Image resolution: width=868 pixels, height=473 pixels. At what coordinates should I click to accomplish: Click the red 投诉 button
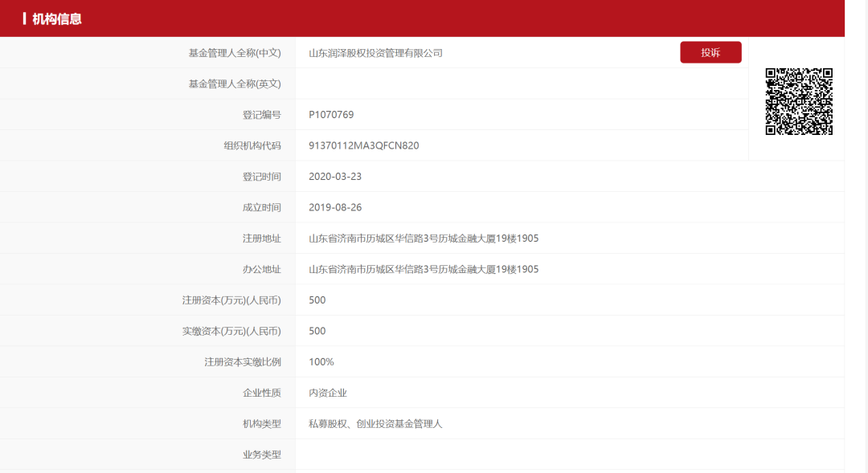point(710,53)
